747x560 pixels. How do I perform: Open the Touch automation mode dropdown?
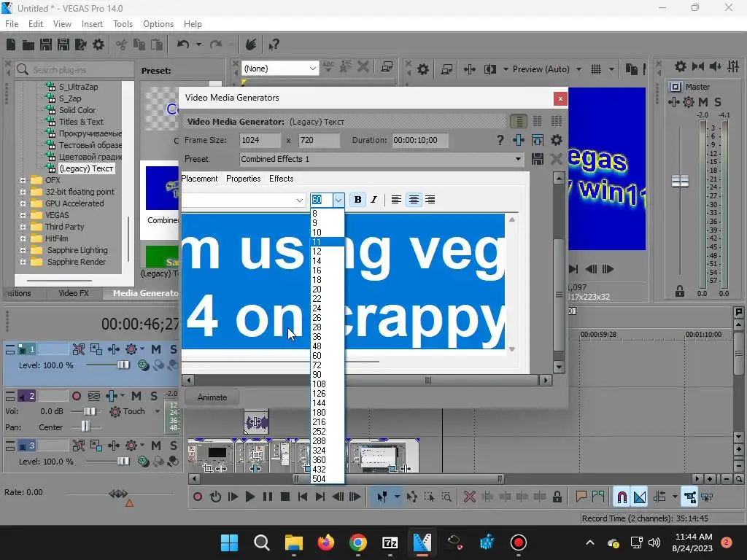[x=158, y=411]
